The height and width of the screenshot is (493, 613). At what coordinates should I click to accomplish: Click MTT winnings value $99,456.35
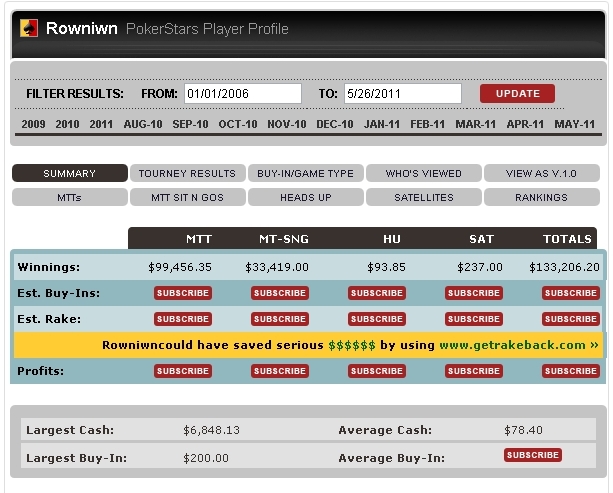(180, 267)
